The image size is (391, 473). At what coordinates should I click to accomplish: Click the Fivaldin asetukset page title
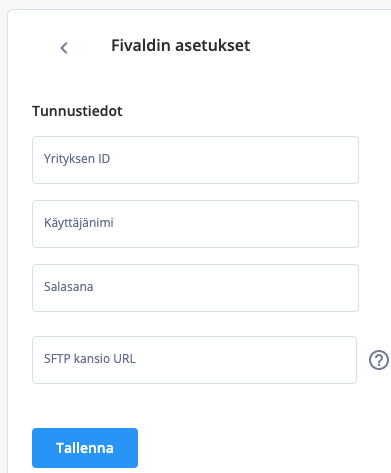coord(181,45)
